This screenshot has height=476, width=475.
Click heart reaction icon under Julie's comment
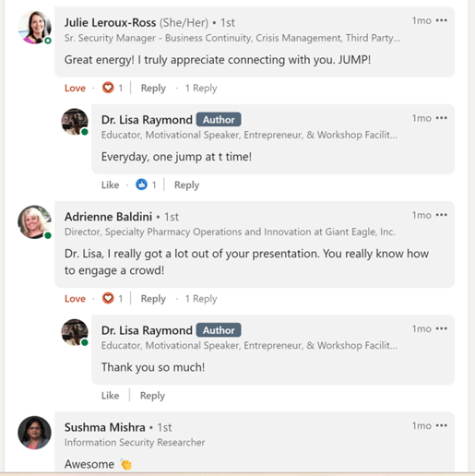pyautogui.click(x=108, y=88)
